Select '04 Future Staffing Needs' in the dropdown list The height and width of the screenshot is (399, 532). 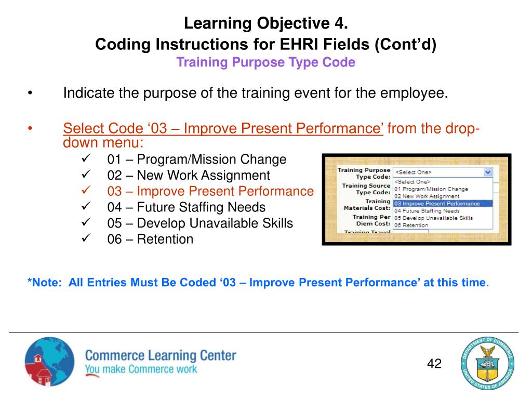tap(427, 211)
